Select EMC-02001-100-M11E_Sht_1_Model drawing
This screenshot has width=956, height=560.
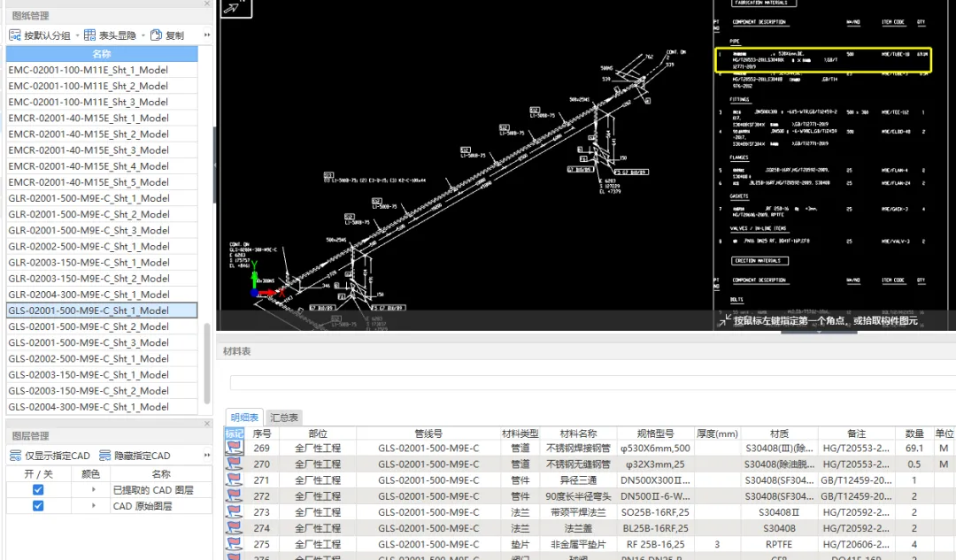pos(102,70)
